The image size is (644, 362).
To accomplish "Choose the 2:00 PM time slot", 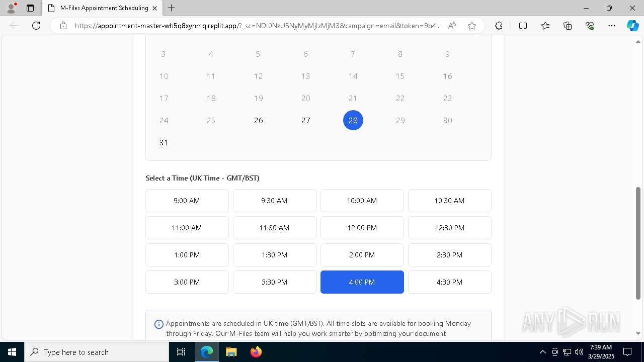I will coord(362,255).
